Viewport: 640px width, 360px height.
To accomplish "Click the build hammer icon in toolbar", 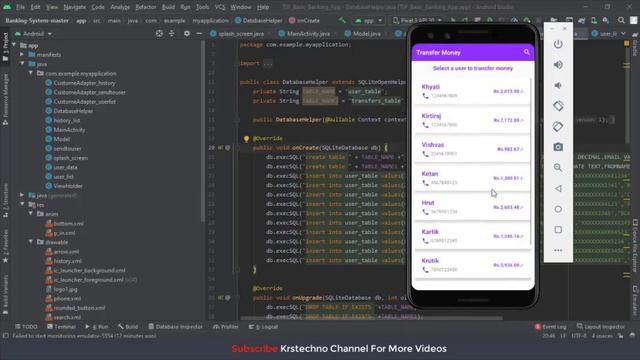I will [342, 20].
